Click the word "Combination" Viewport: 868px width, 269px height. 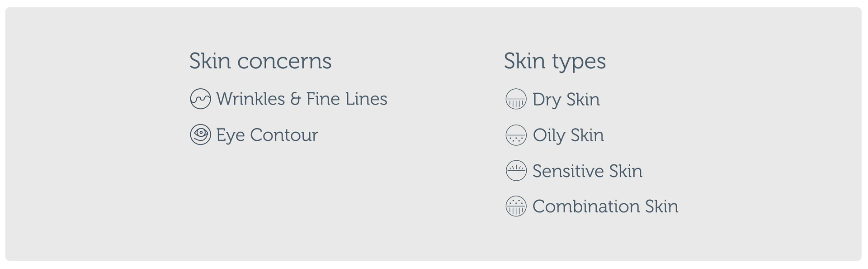[586, 206]
